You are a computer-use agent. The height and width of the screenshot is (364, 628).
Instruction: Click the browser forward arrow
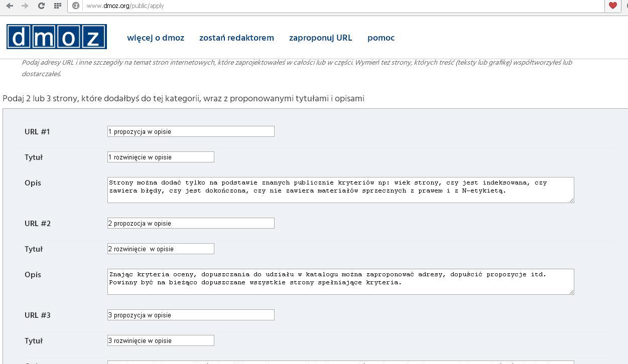25,6
